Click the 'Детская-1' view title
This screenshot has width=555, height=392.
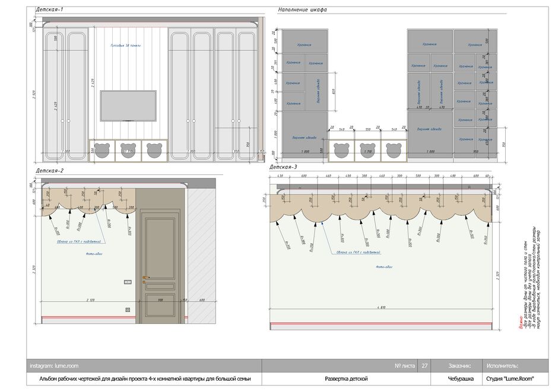(x=49, y=10)
